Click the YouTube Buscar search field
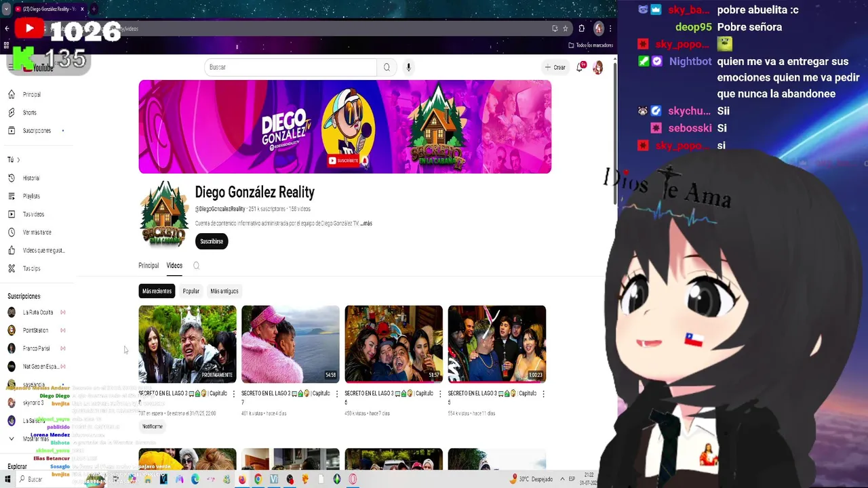Image resolution: width=868 pixels, height=488 pixels. pyautogui.click(x=290, y=67)
